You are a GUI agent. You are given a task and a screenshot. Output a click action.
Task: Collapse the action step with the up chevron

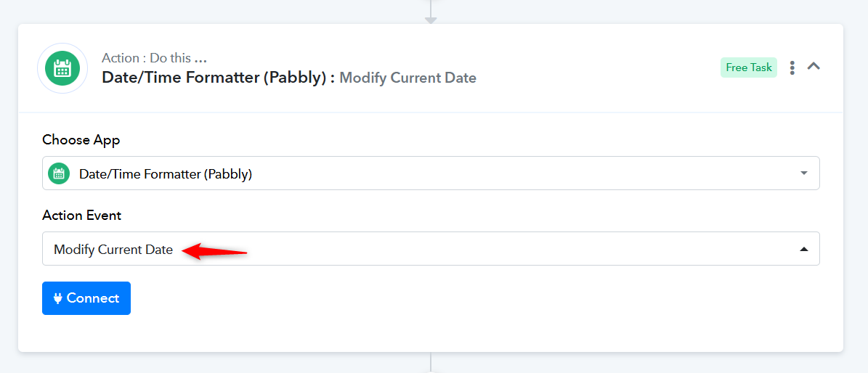click(814, 66)
